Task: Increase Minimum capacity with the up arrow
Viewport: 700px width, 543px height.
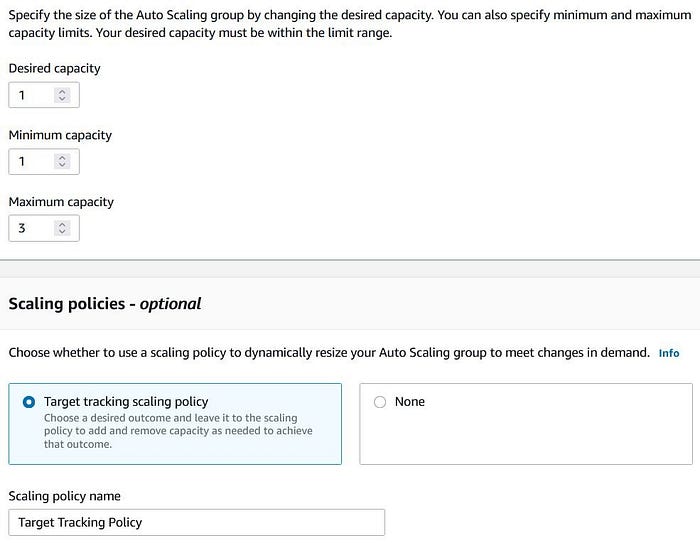Action: pos(62,158)
